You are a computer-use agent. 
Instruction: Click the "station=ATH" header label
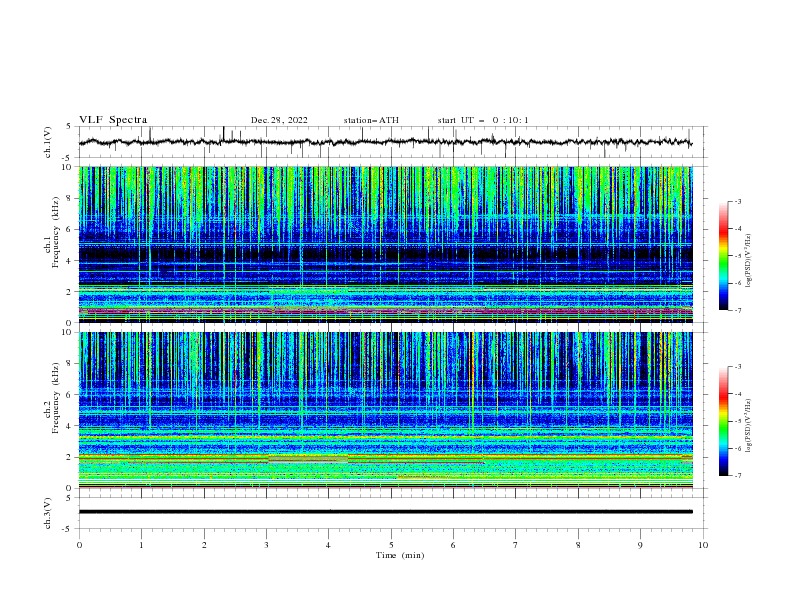(371, 120)
